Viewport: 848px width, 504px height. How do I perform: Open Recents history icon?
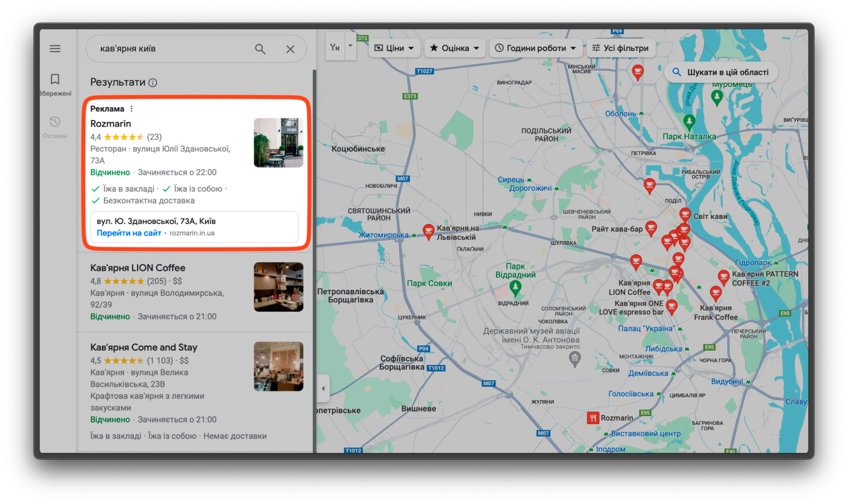coord(55,122)
